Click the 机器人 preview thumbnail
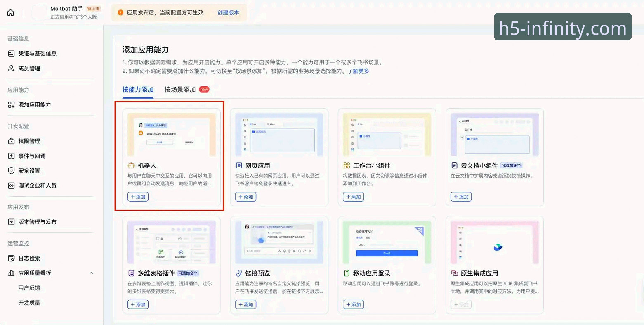The image size is (644, 325). click(172, 135)
